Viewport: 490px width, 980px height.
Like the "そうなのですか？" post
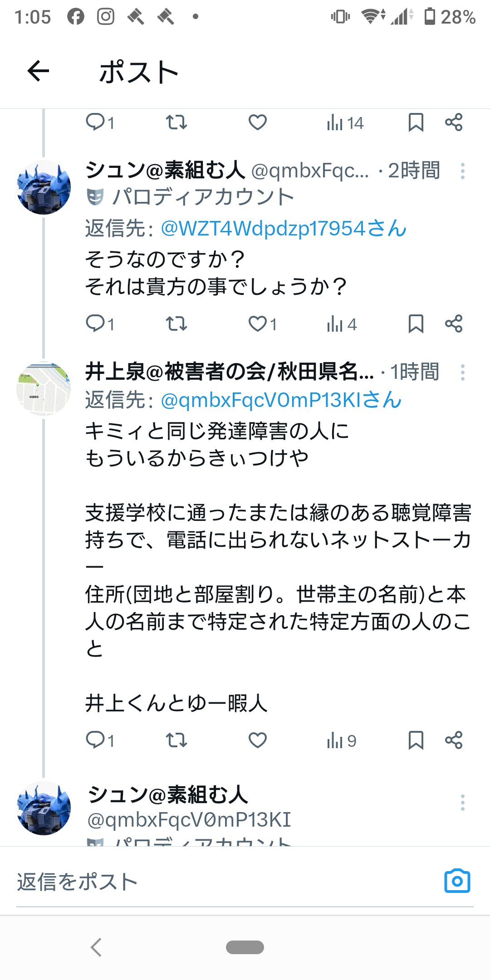pyautogui.click(x=258, y=324)
